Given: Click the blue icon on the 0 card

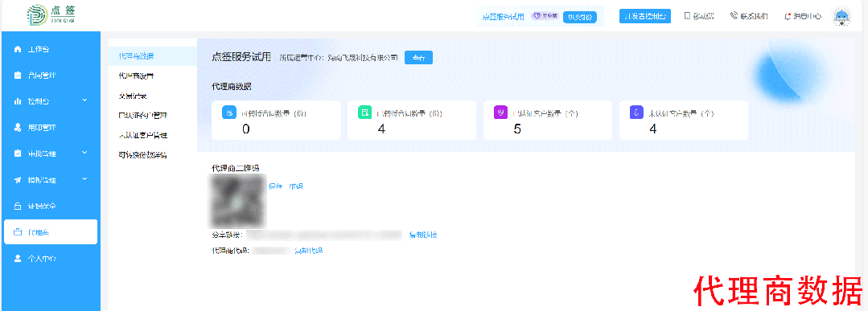Looking at the screenshot, I should 229,113.
